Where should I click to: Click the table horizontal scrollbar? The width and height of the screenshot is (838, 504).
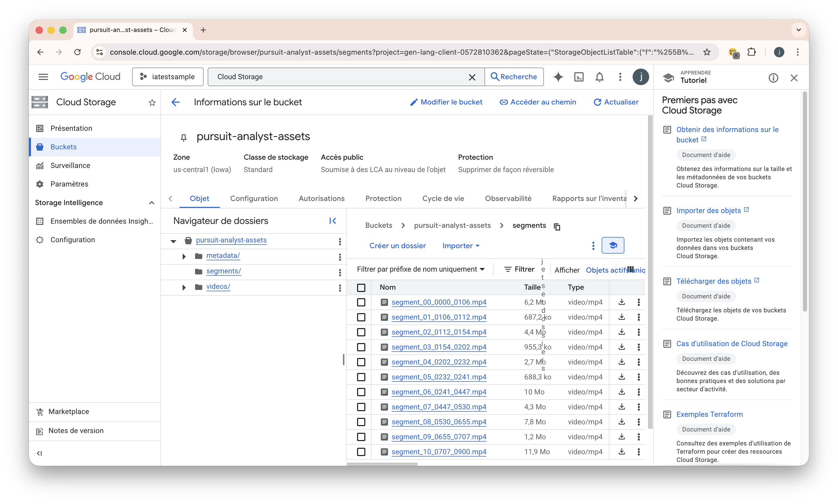[x=382, y=464]
